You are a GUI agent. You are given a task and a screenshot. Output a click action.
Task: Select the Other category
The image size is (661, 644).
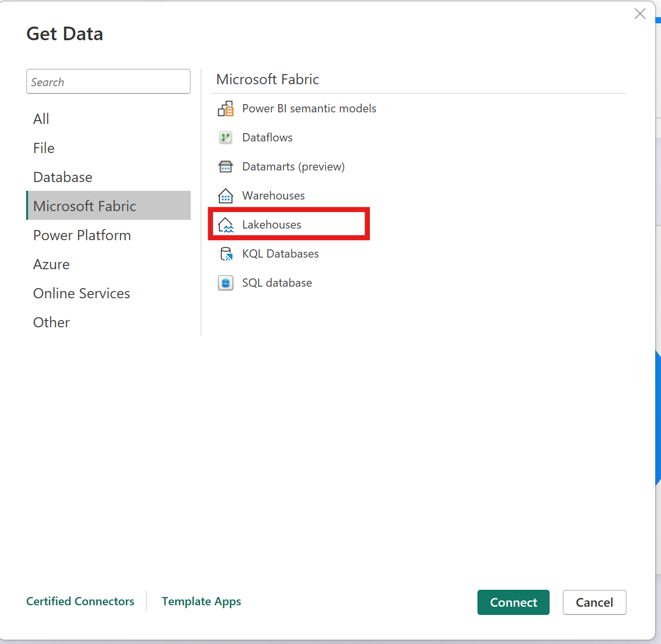(108, 322)
